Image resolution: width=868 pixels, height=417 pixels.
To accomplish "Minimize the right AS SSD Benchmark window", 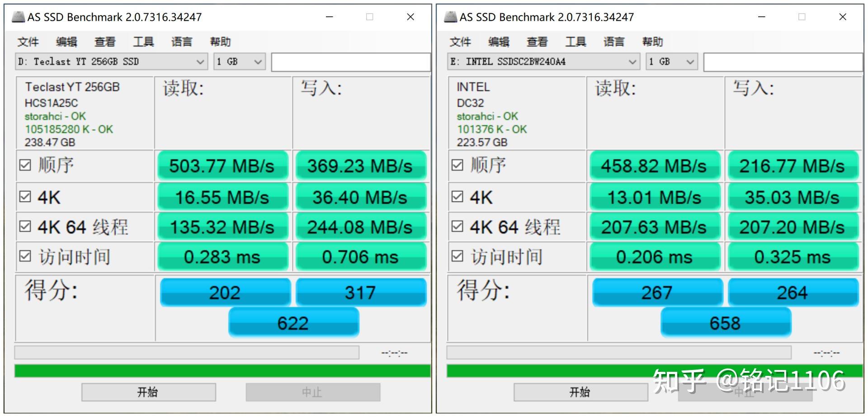I will [762, 17].
